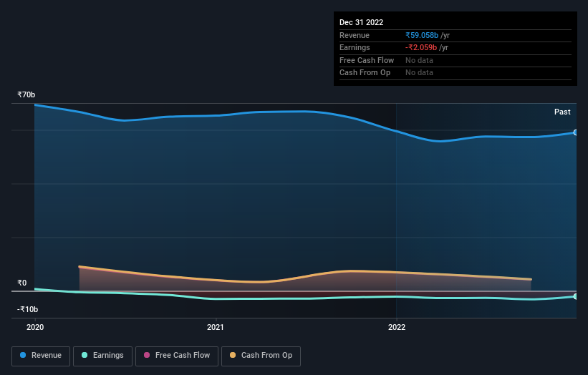The width and height of the screenshot is (588, 375).
Task: Click the 2020 x-axis label
Action: (x=35, y=327)
